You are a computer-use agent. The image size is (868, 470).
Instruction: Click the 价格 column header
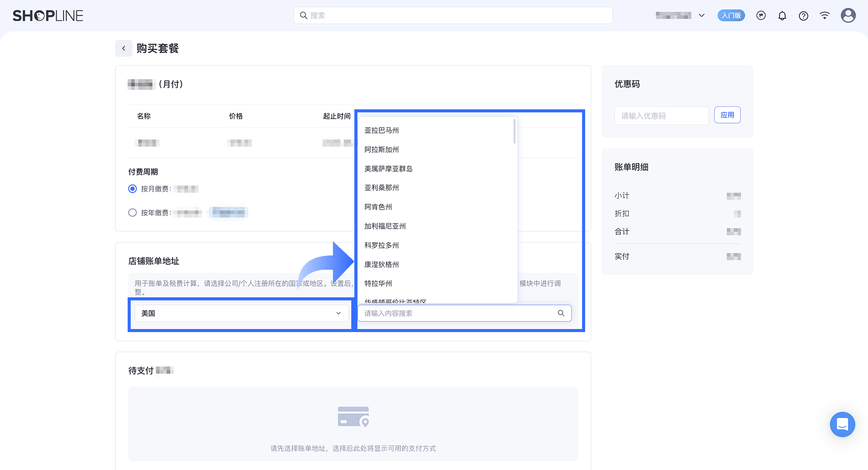pyautogui.click(x=236, y=116)
